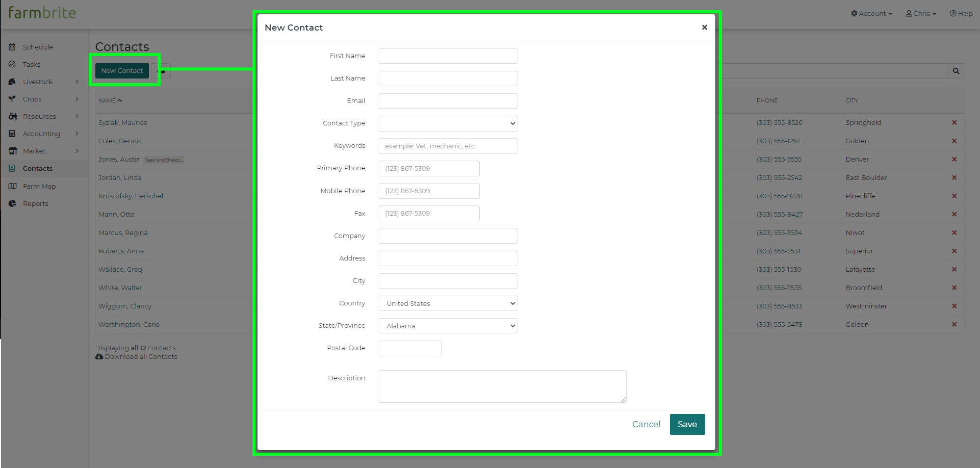980x468 pixels.
Task: Click the Reports pie chart icon
Action: tap(12, 203)
